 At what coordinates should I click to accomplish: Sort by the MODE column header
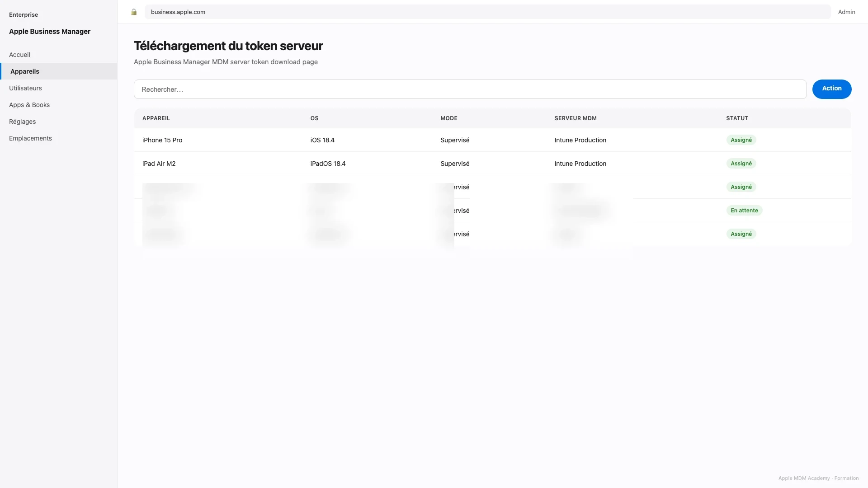pos(449,118)
